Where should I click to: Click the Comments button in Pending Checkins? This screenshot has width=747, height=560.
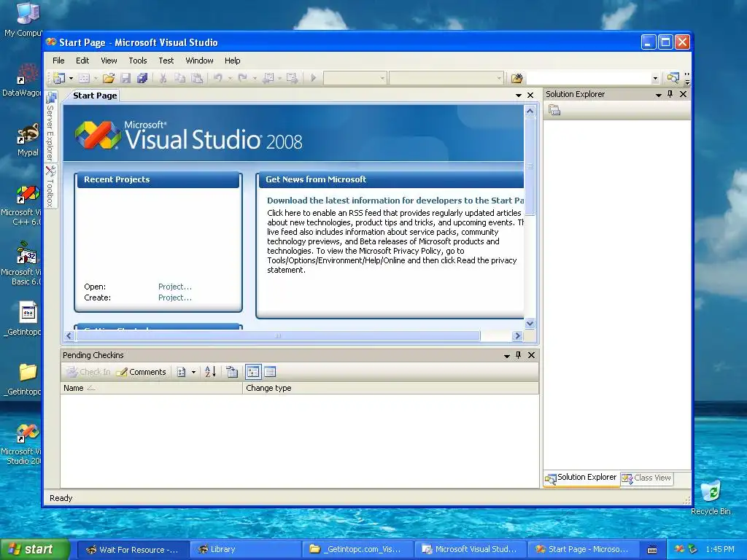142,372
